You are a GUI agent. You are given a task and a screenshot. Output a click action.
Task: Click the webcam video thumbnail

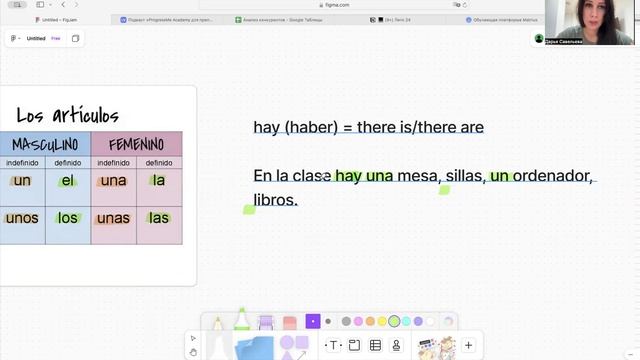[590, 22]
